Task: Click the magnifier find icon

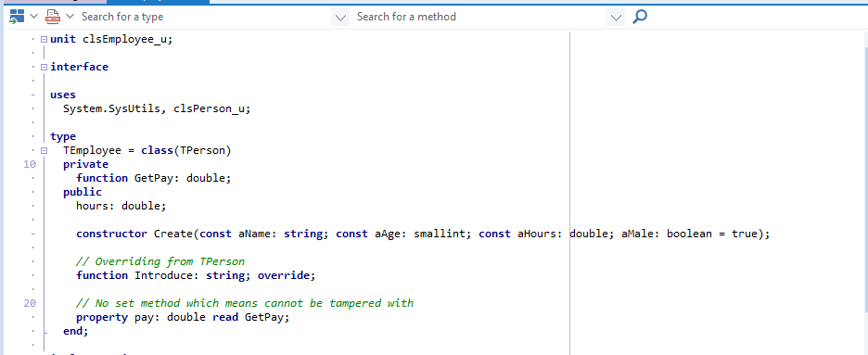Action: (639, 17)
